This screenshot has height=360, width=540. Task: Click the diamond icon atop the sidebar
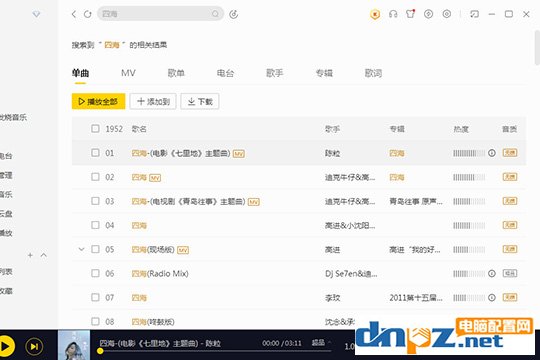[x=36, y=14]
